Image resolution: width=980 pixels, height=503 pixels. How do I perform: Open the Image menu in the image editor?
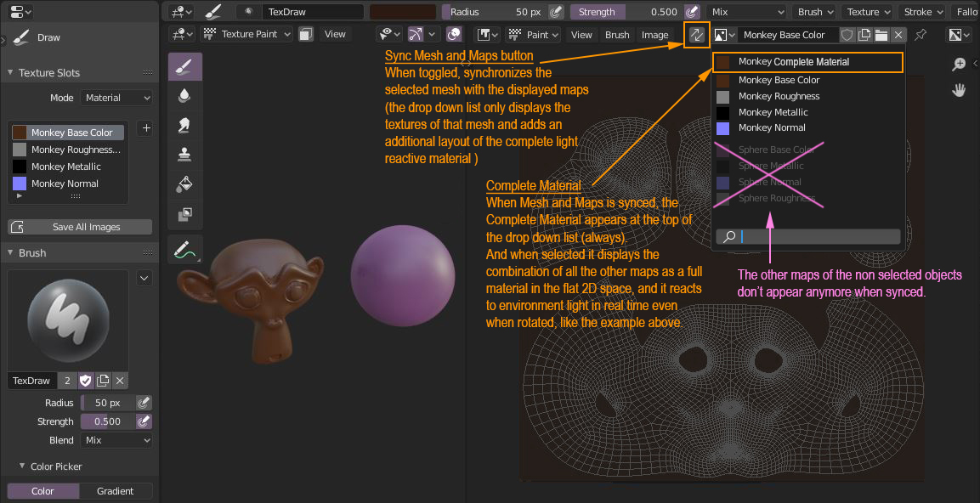(x=655, y=35)
